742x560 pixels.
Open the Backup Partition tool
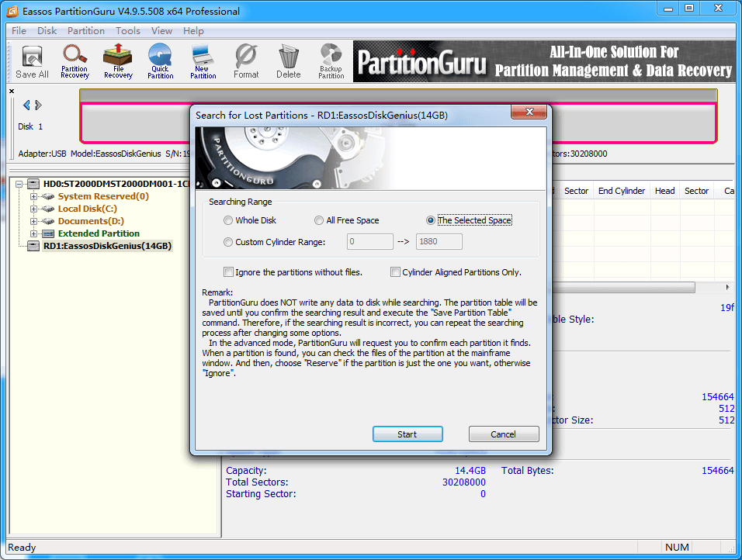pyautogui.click(x=331, y=62)
